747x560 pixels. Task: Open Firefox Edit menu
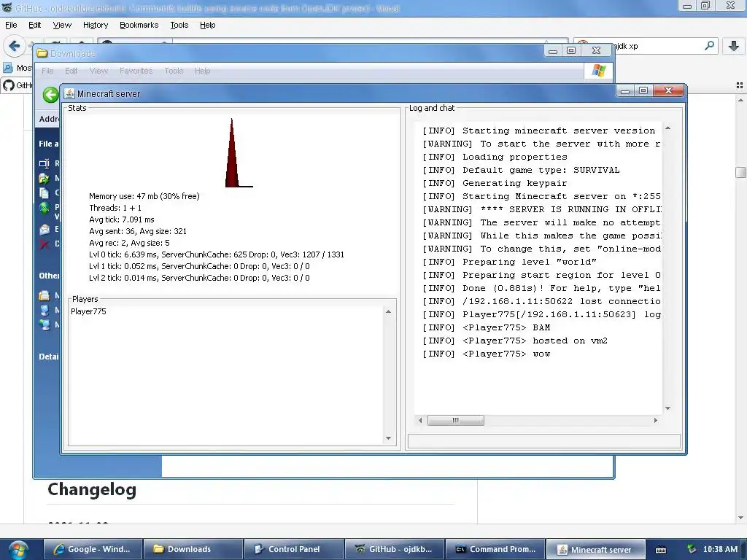(x=35, y=25)
